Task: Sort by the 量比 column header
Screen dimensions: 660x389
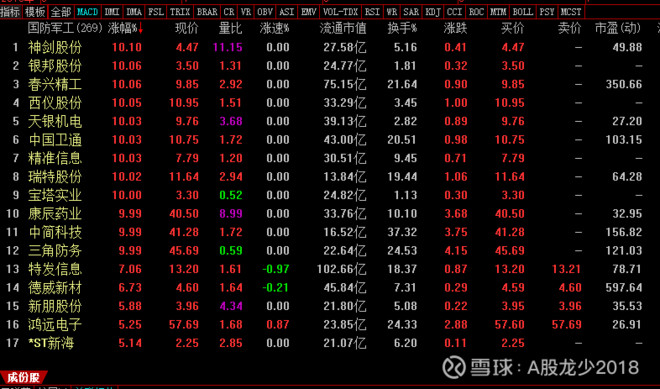Action: 230,28
